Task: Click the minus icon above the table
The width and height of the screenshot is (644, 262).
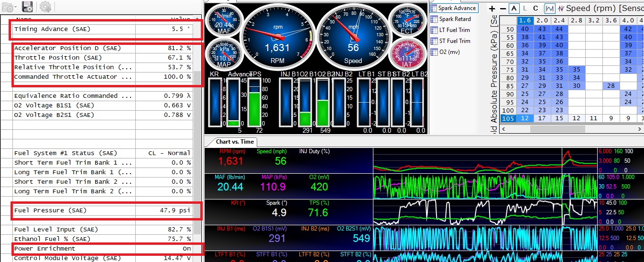Action: tap(502, 9)
